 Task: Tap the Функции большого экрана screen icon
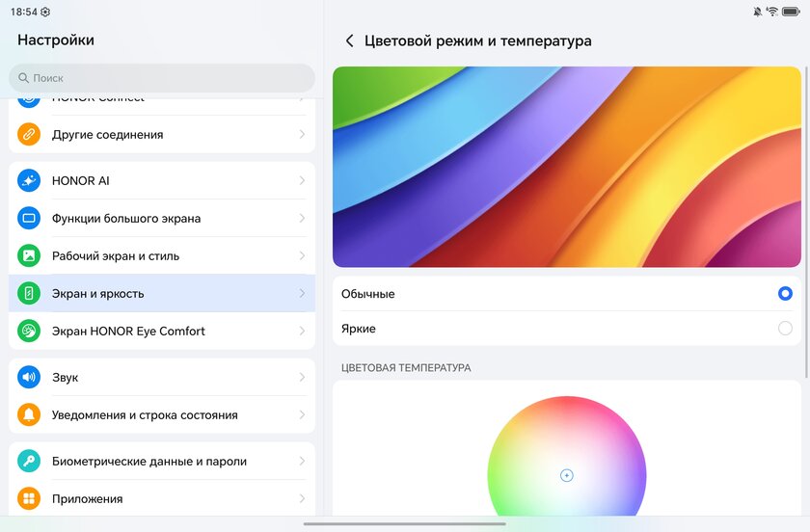[x=29, y=218]
